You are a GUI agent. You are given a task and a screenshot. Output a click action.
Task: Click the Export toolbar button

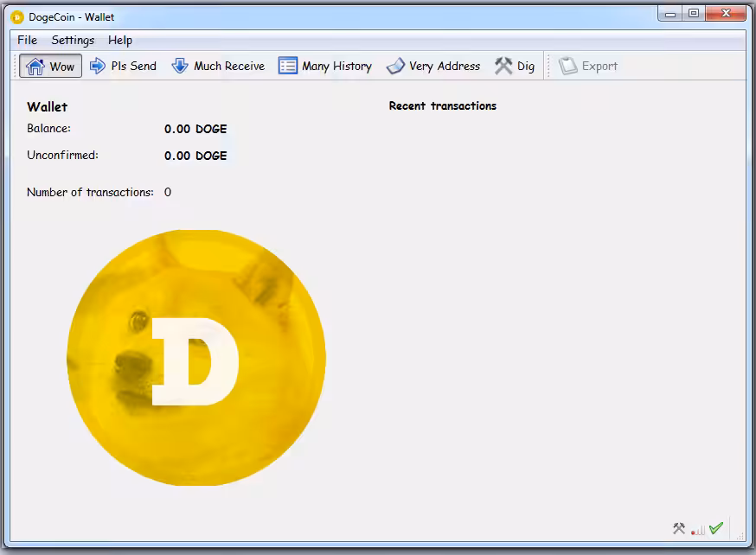pyautogui.click(x=588, y=66)
